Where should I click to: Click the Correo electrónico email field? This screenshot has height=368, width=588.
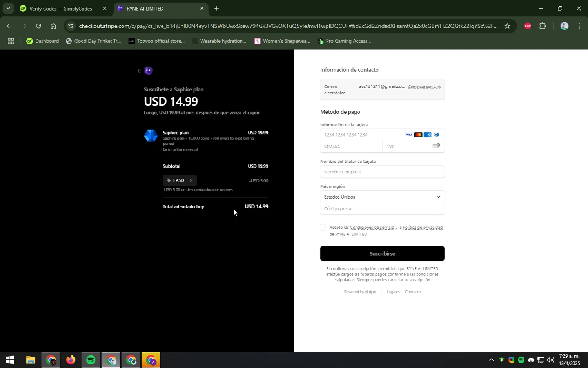click(x=382, y=90)
